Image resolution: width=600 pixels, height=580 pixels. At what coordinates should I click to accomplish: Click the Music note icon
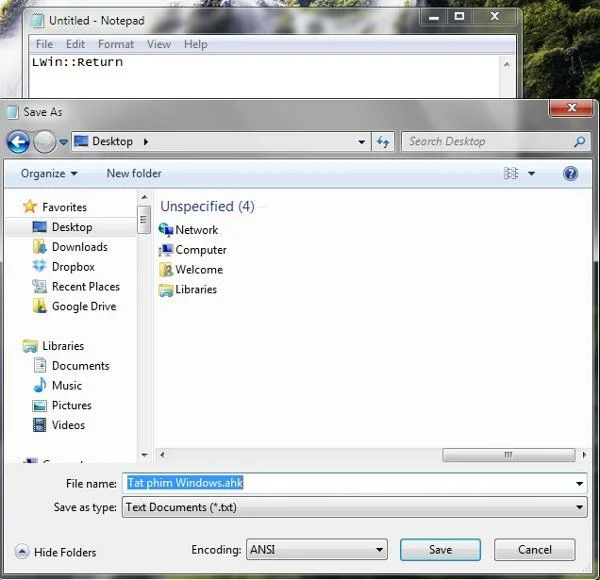[x=40, y=385]
